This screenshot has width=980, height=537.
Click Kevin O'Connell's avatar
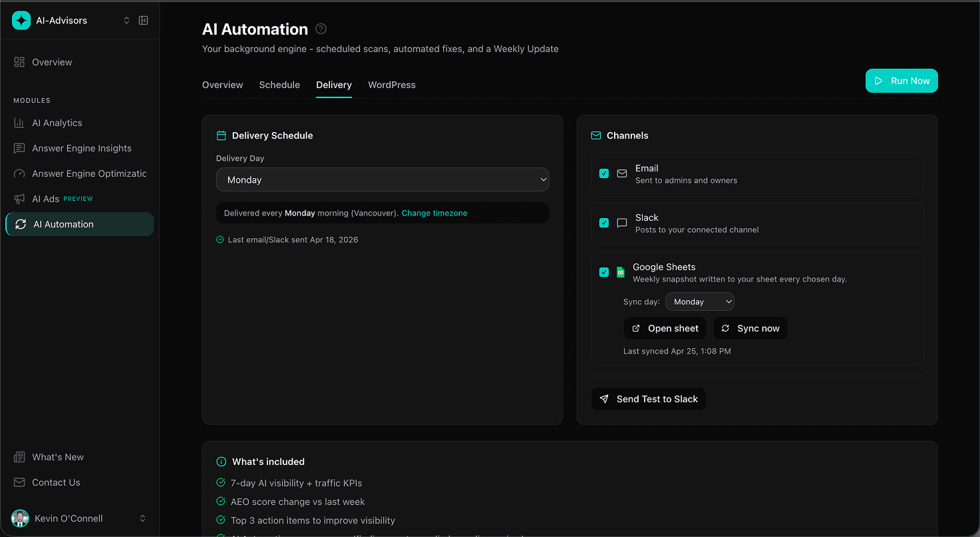click(x=20, y=518)
